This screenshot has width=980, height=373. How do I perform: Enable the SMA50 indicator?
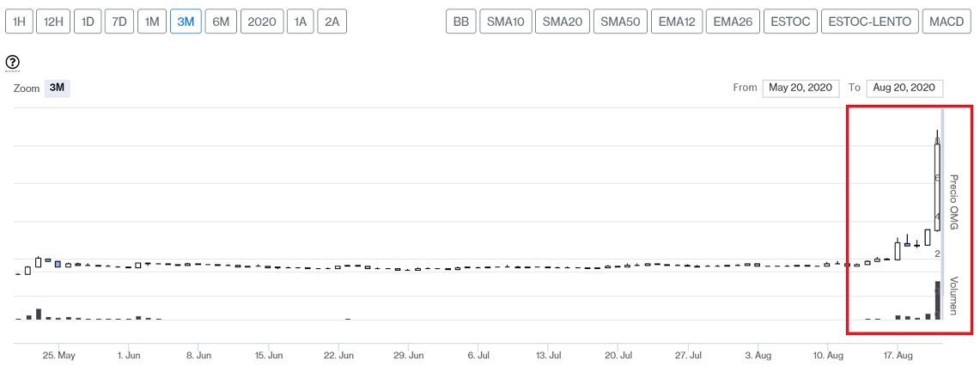point(620,21)
